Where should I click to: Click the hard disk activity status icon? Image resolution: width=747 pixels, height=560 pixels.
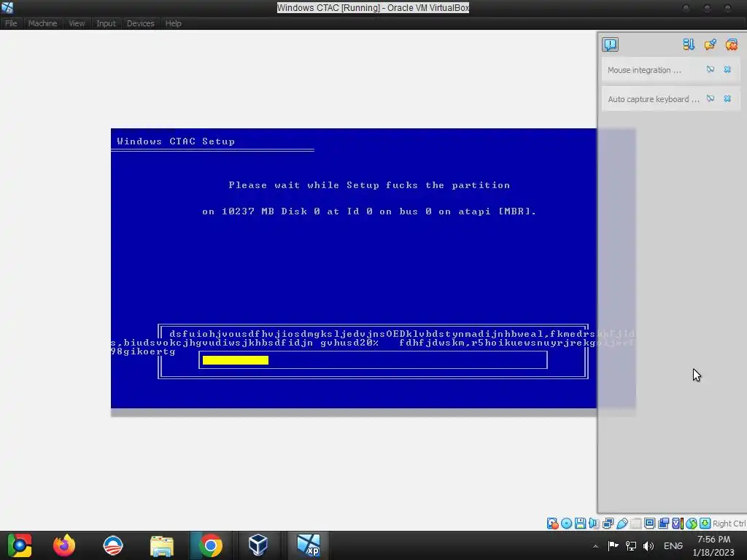click(x=552, y=524)
